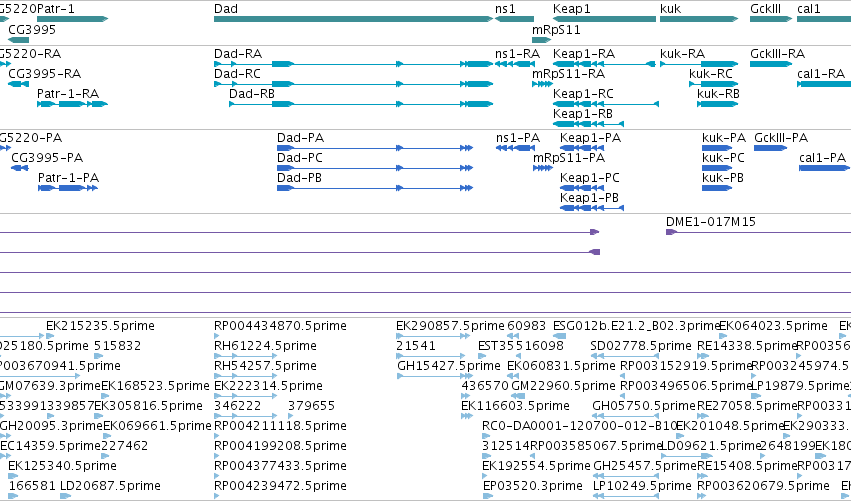
Task: Click the kuk-PB protein label
Action: (723, 178)
